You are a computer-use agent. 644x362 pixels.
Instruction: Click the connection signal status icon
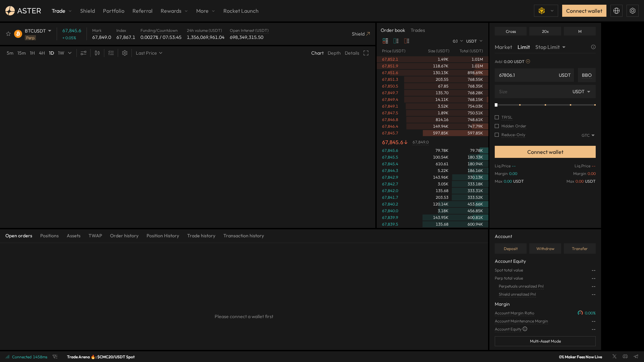(7, 357)
